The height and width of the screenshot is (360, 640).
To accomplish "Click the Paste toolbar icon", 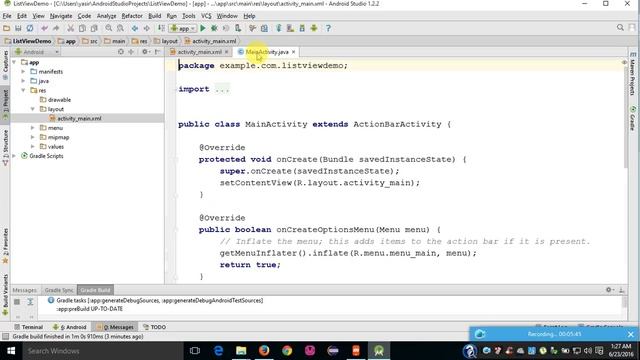I will (x=94, y=28).
